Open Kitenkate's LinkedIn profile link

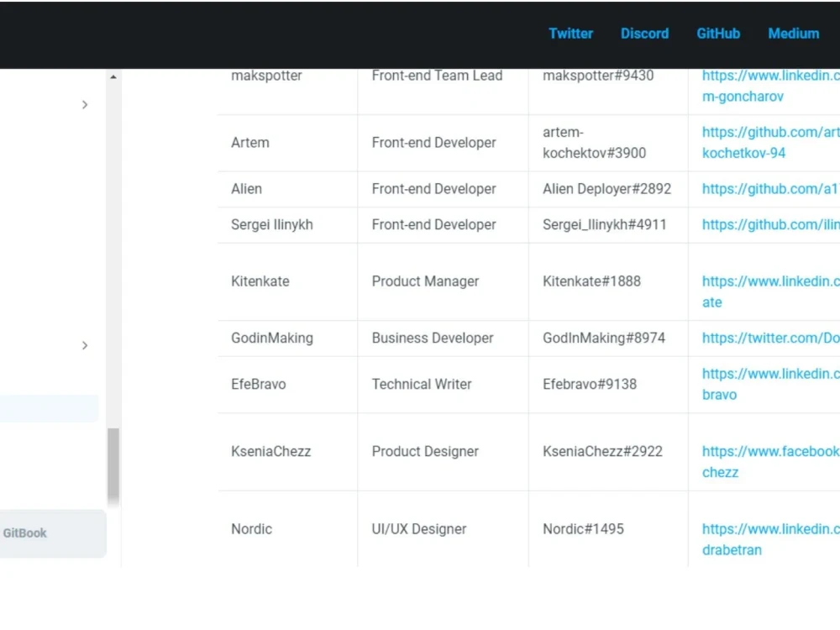771,291
